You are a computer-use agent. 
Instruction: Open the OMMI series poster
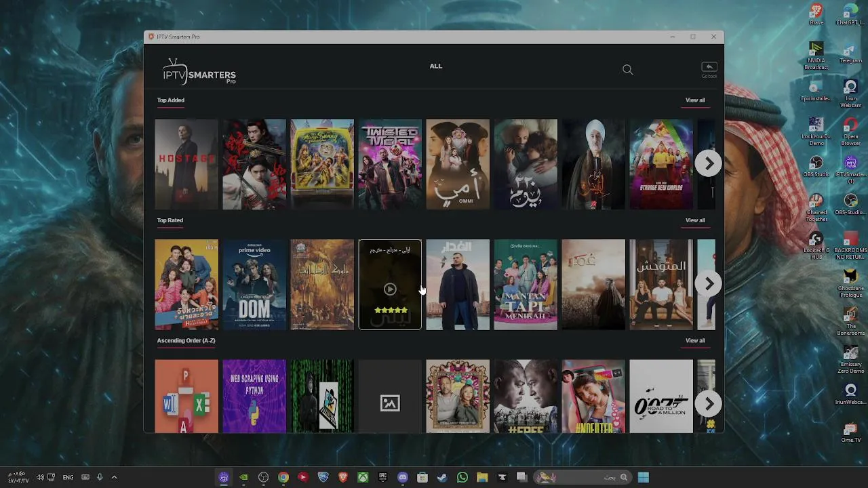click(458, 165)
